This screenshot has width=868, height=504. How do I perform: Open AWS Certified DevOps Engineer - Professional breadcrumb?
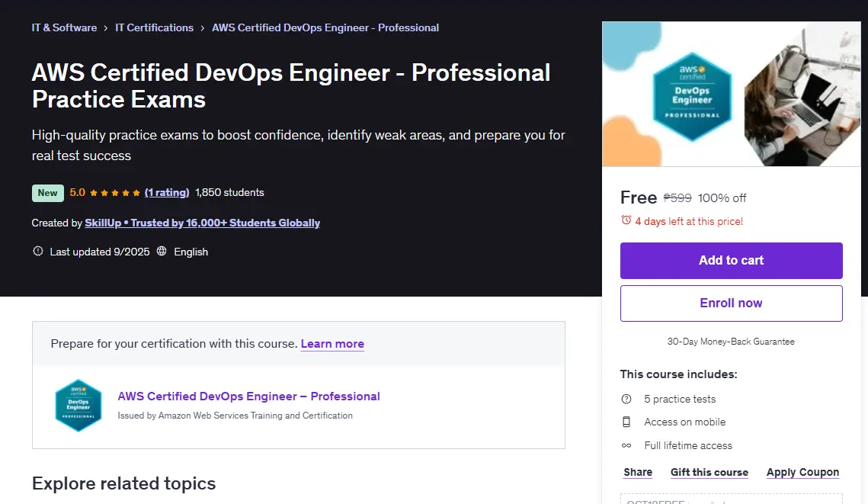coord(325,27)
